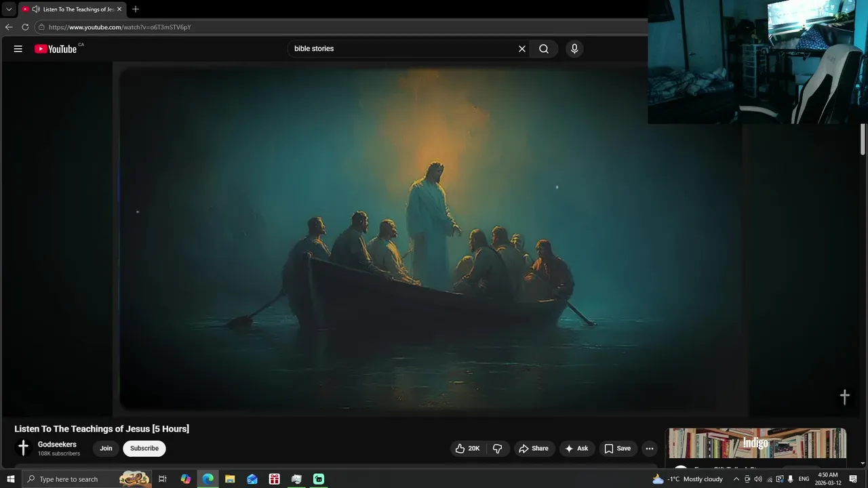This screenshot has height=488, width=868.
Task: Go back with the browser back arrow
Action: 9,27
